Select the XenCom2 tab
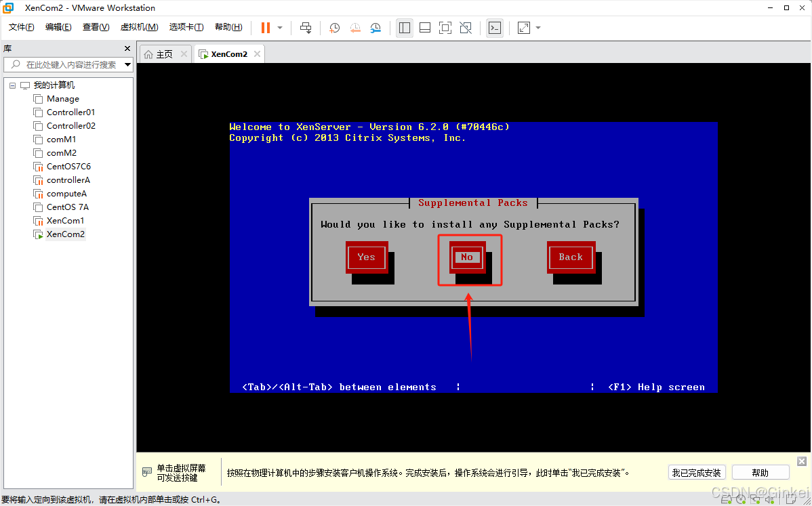The image size is (812, 506). [x=229, y=54]
